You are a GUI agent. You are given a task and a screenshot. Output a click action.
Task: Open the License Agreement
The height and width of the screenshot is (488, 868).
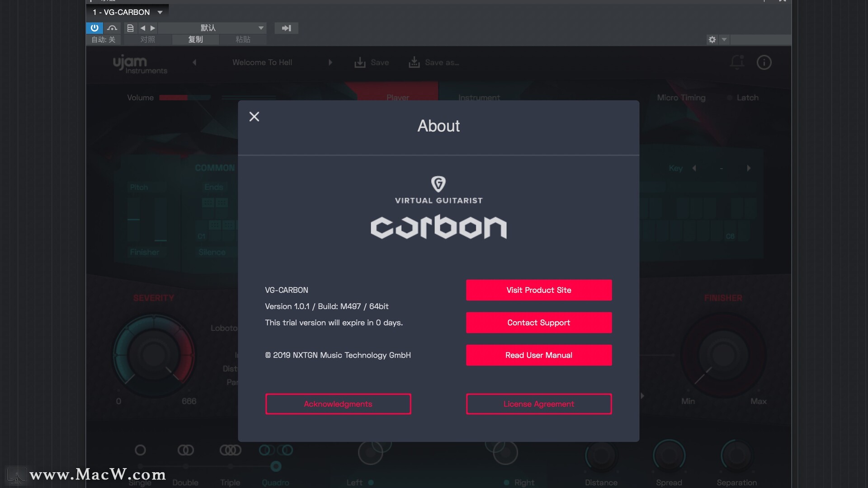538,404
